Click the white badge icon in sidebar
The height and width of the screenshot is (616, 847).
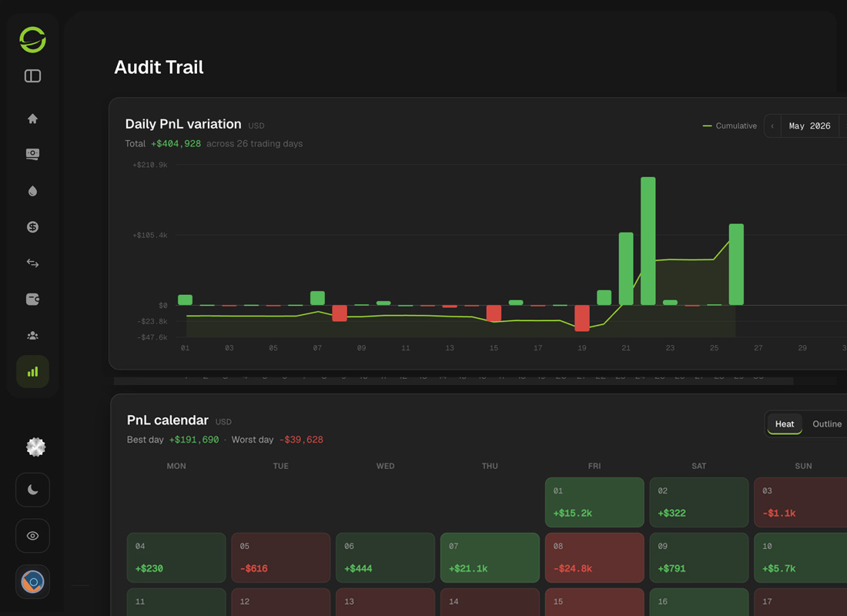pyautogui.click(x=35, y=447)
